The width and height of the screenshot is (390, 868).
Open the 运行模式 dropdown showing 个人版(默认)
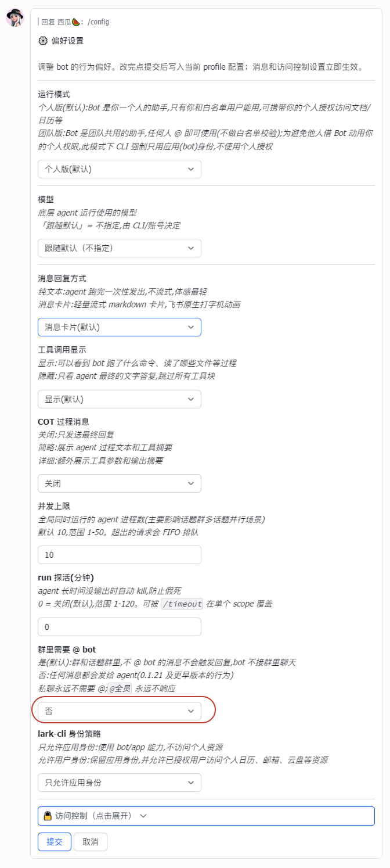coord(120,169)
